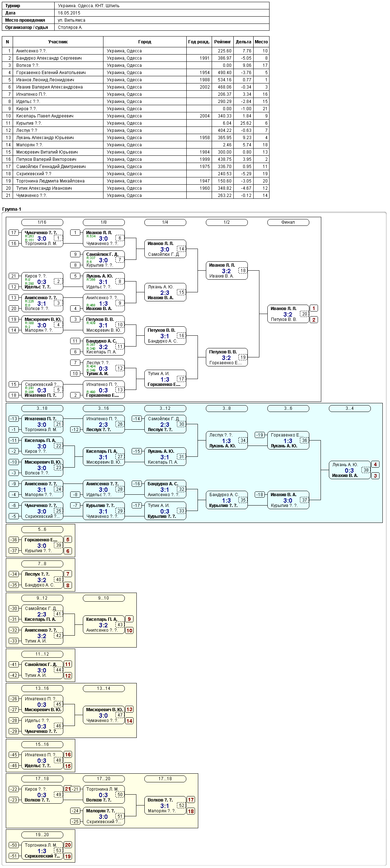Click the red place badge 17 beside Волков
The height and width of the screenshot is (868, 390).
click(x=191, y=800)
